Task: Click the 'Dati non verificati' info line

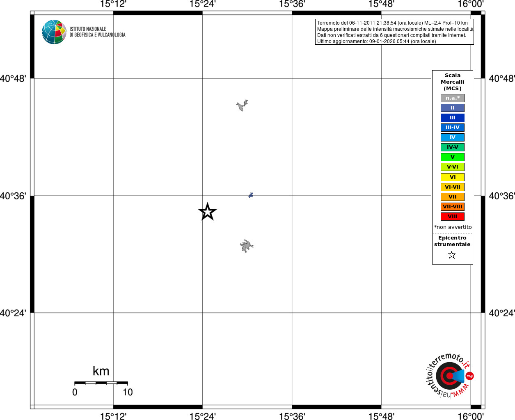Action: click(391, 35)
